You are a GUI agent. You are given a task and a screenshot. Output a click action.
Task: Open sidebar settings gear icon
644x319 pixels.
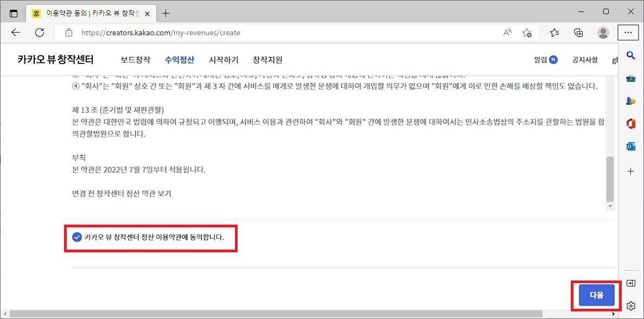(631, 305)
